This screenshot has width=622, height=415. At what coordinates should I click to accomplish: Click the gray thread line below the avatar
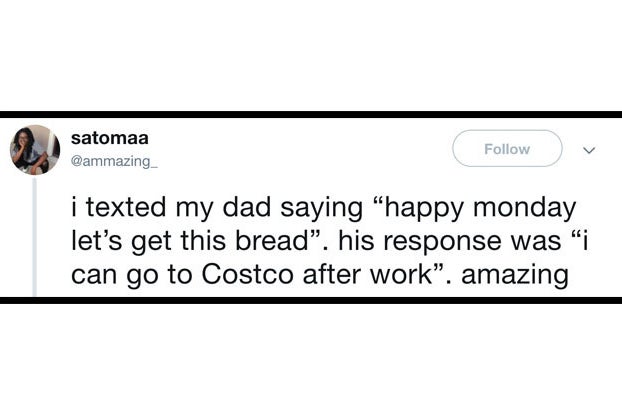(x=35, y=237)
